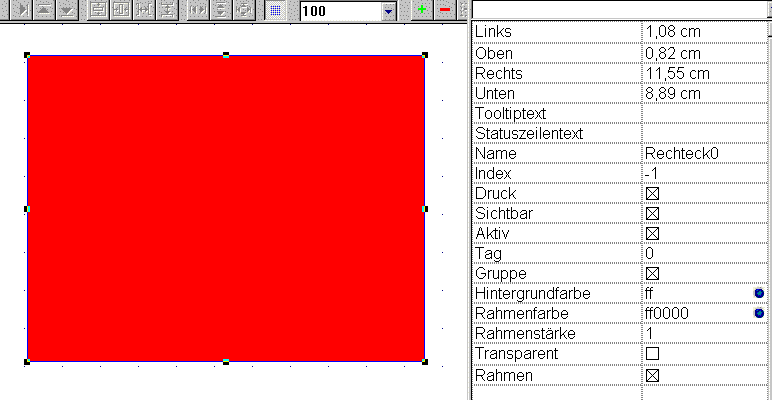Click the green plus zoom-in icon

click(422, 9)
